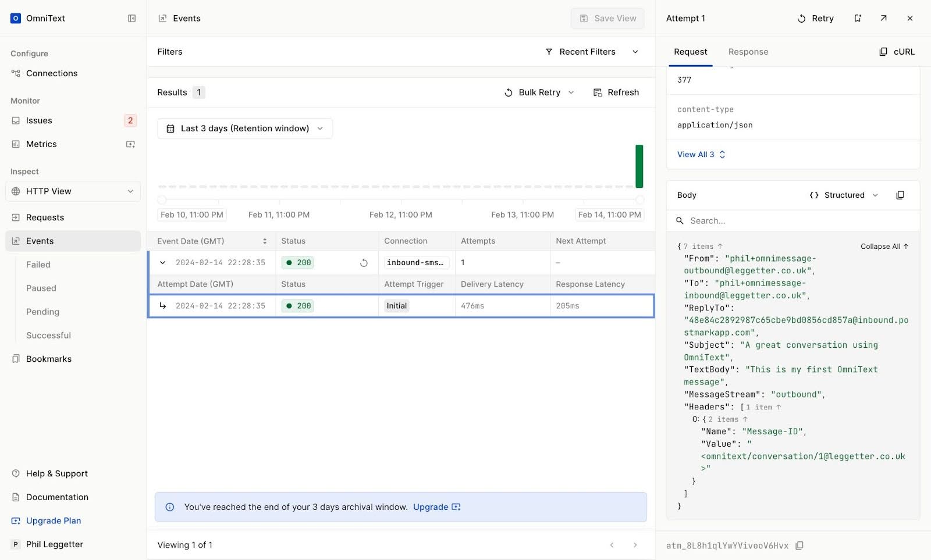The width and height of the screenshot is (931, 560).
Task: Click the Save View button
Action: click(607, 19)
